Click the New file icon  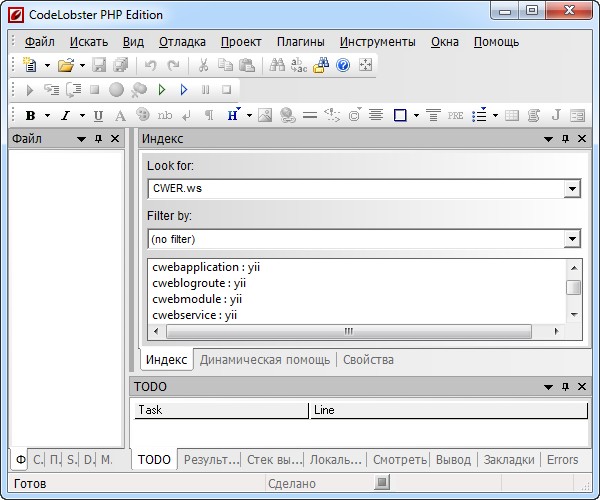pyautogui.click(x=29, y=65)
